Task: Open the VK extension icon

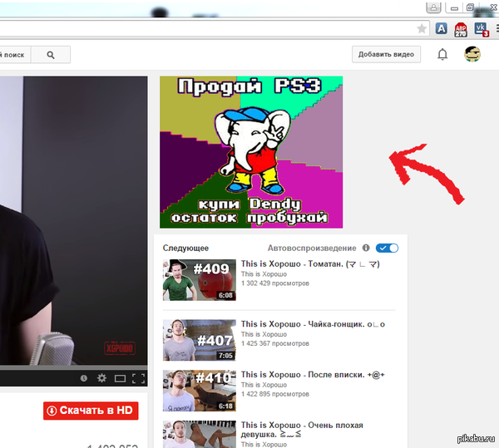Action: pyautogui.click(x=482, y=28)
